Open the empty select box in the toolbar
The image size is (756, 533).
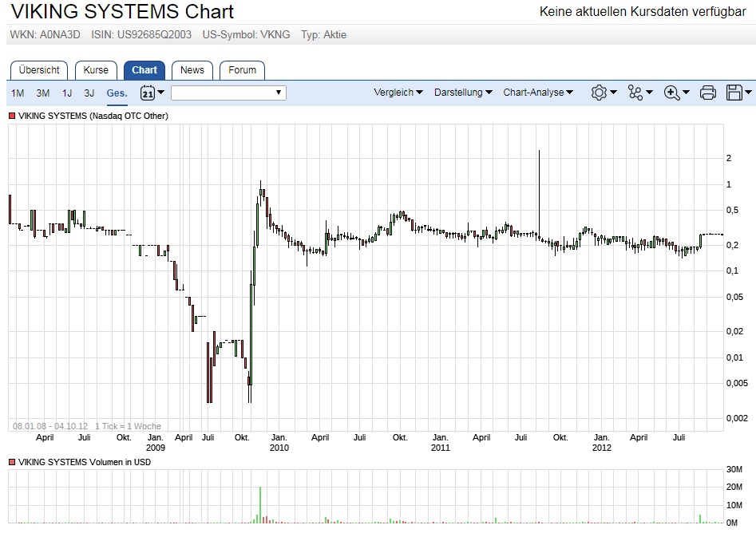(228, 93)
